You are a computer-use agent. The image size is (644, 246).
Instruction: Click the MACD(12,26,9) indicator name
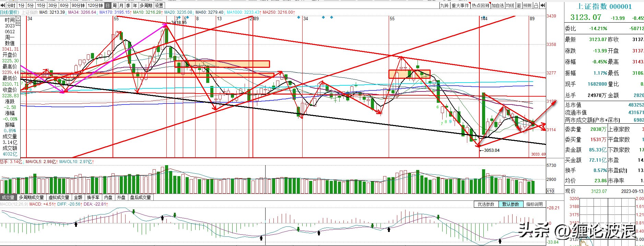click(x=14, y=204)
